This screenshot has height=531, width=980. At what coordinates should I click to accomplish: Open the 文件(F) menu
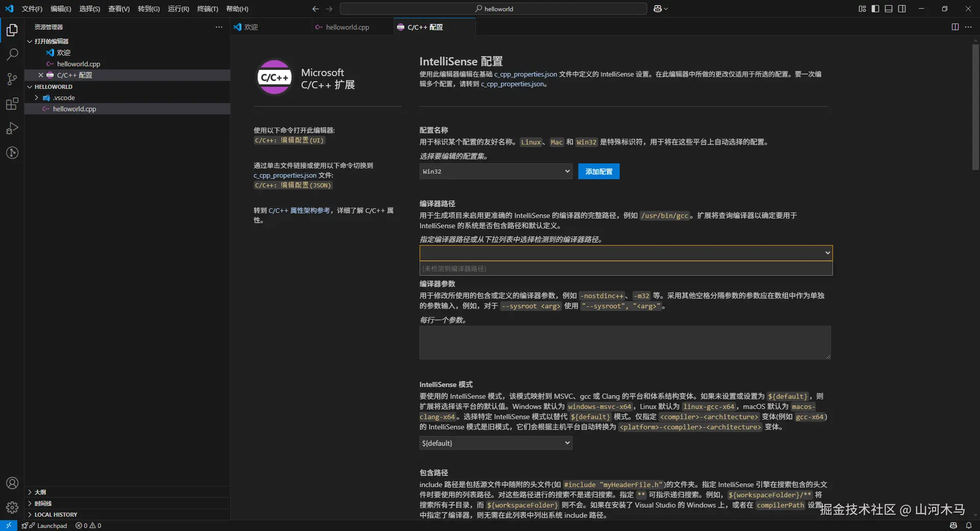[x=32, y=9]
